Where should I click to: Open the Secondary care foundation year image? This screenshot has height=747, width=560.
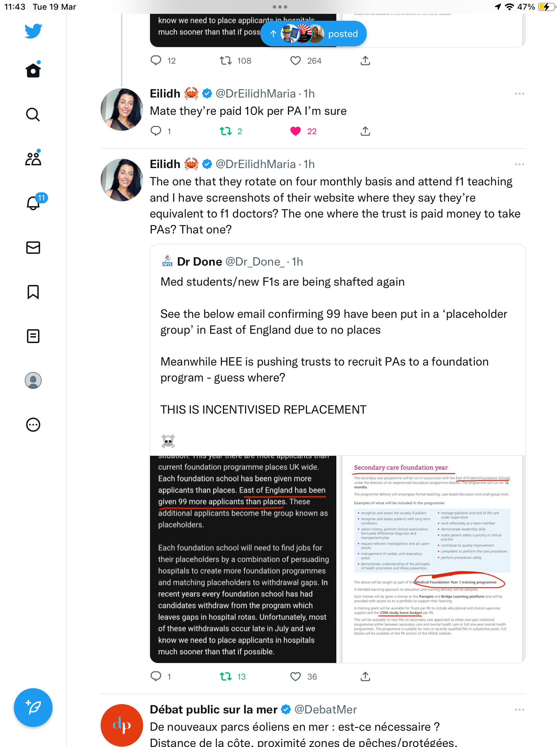pos(432,559)
